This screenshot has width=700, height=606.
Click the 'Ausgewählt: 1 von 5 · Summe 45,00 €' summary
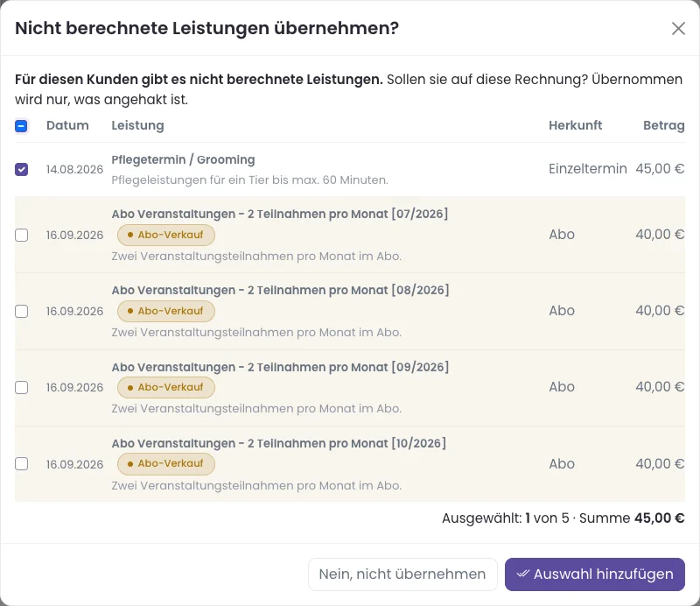pyautogui.click(x=563, y=518)
